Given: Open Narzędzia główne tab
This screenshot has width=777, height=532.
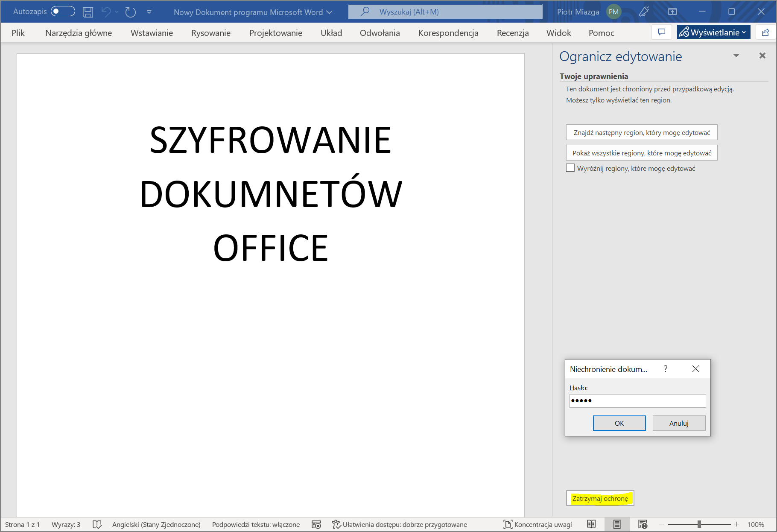Looking at the screenshot, I should click(79, 33).
